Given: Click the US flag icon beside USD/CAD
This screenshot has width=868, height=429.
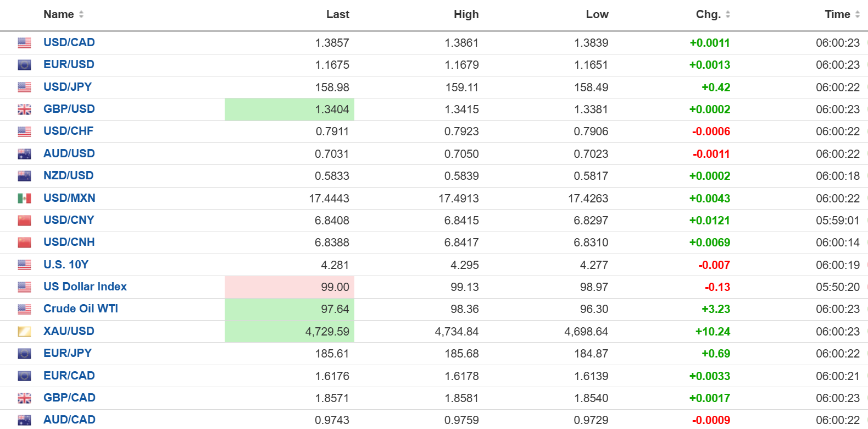Looking at the screenshot, I should pyautogui.click(x=24, y=43).
